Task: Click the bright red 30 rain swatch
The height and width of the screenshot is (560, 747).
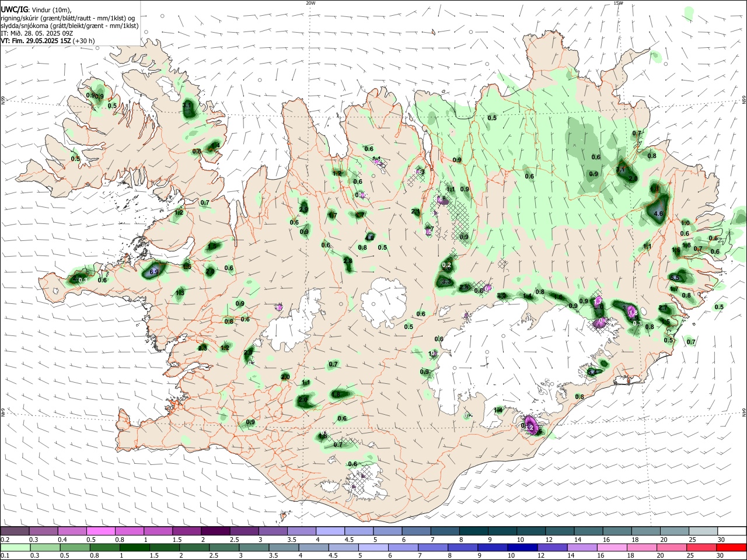Action: point(731,547)
